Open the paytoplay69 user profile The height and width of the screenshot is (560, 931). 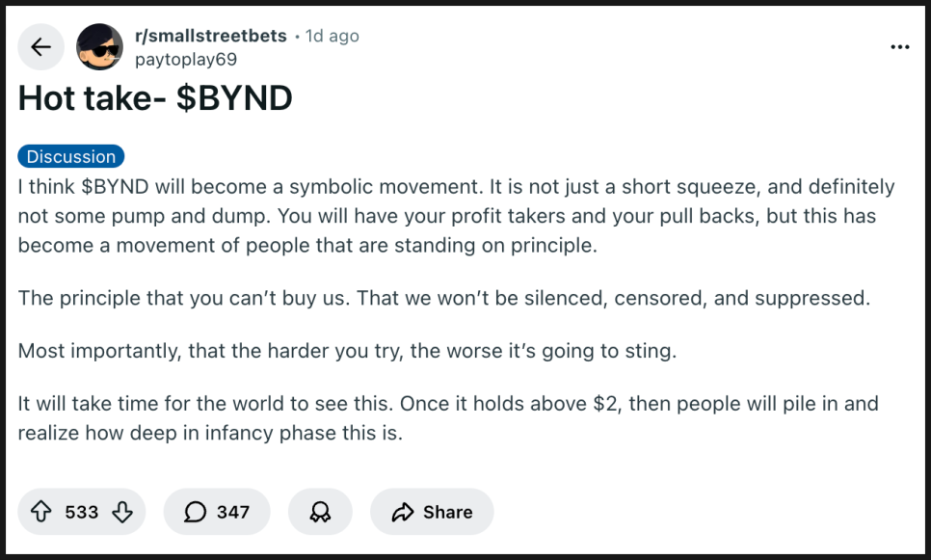pyautogui.click(x=185, y=60)
